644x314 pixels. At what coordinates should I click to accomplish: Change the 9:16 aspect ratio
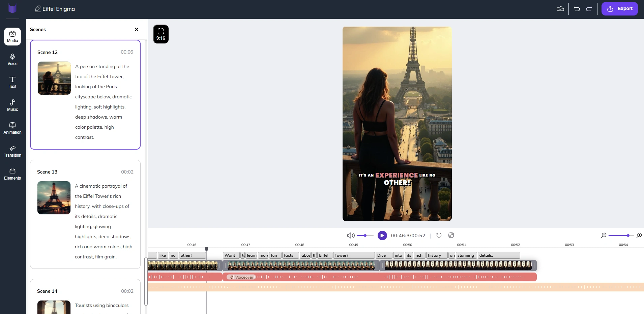tap(161, 34)
